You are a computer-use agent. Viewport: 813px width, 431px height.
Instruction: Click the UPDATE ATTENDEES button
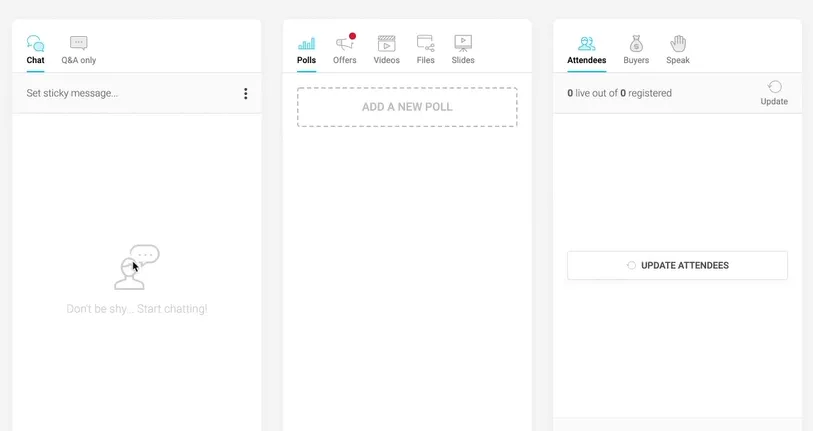[x=677, y=266]
